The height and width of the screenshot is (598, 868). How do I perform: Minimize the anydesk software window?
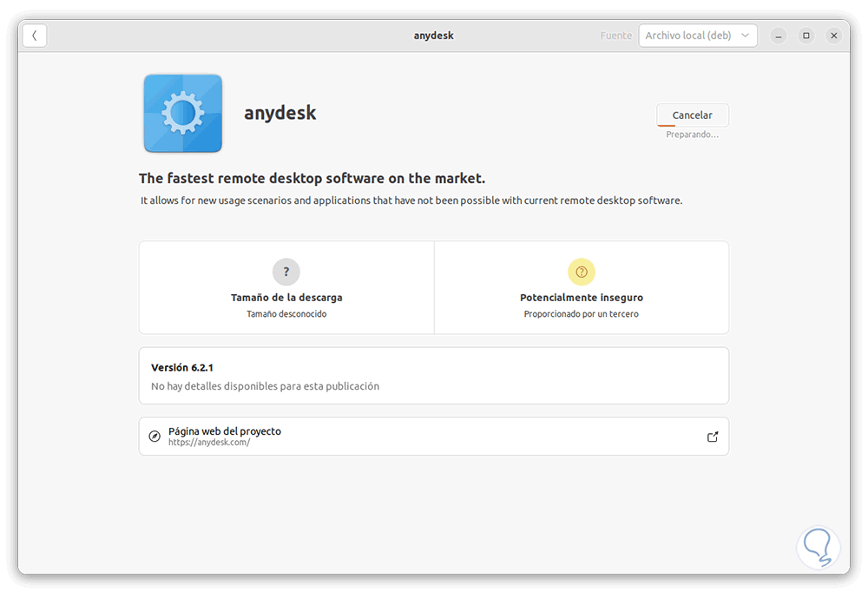point(779,36)
